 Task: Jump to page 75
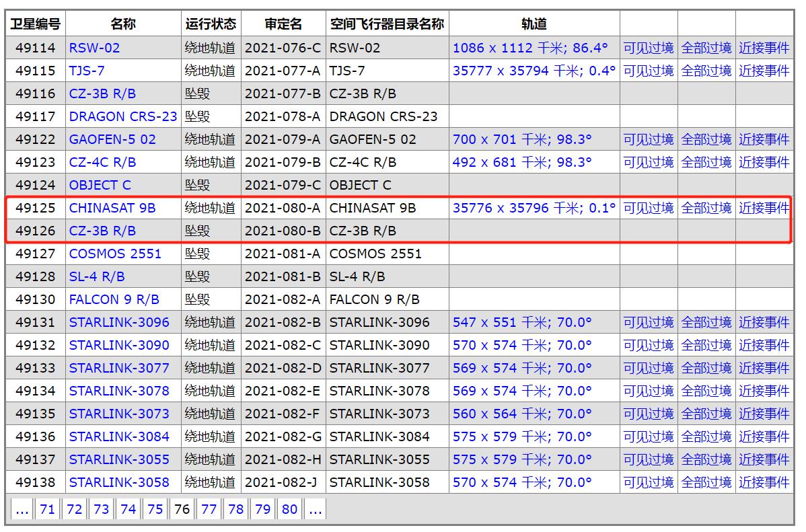point(155,509)
